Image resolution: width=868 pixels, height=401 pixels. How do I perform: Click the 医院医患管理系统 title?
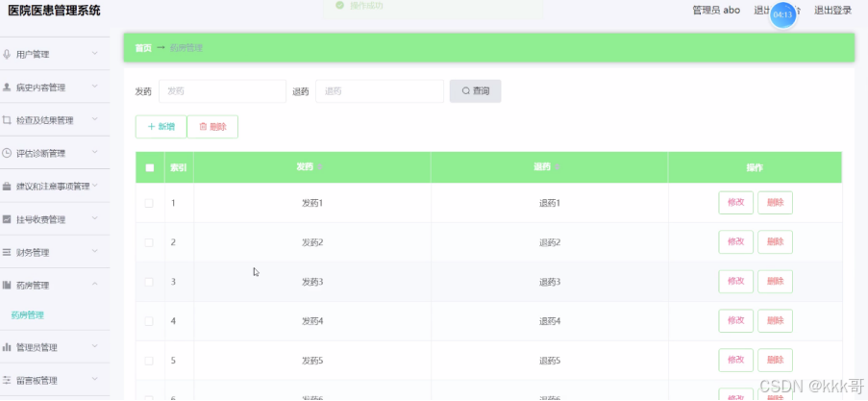tap(54, 11)
